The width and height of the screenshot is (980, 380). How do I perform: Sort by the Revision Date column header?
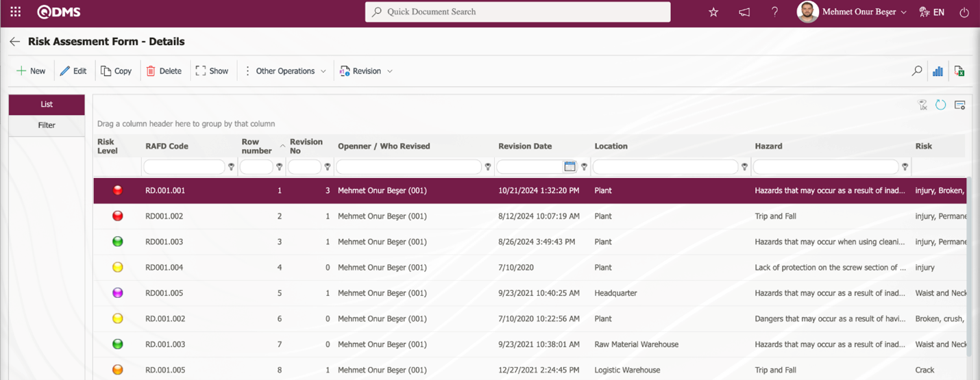[x=525, y=146]
